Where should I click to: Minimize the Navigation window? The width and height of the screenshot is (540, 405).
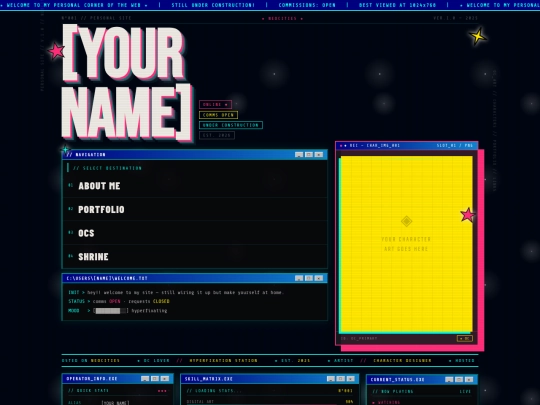pos(299,155)
